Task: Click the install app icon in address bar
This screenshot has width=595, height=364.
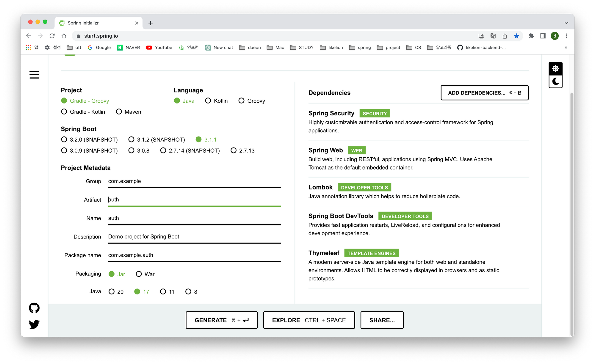Action: coord(481,36)
